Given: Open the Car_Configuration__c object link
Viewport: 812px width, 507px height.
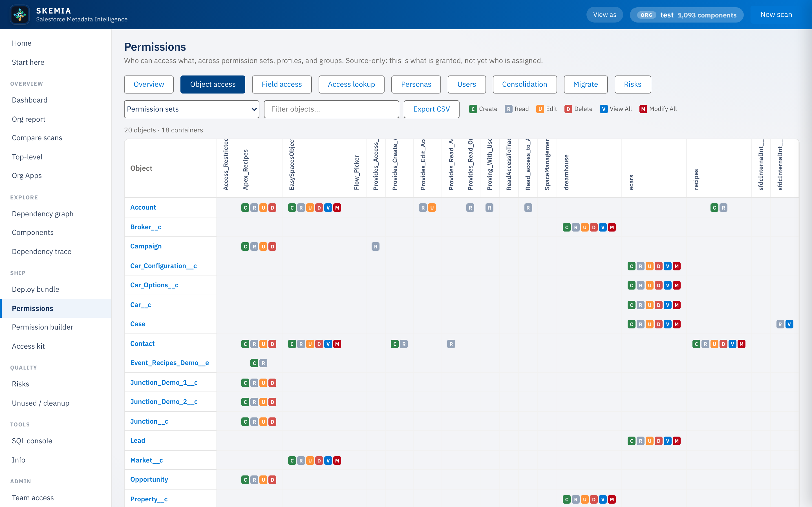Looking at the screenshot, I should [164, 266].
